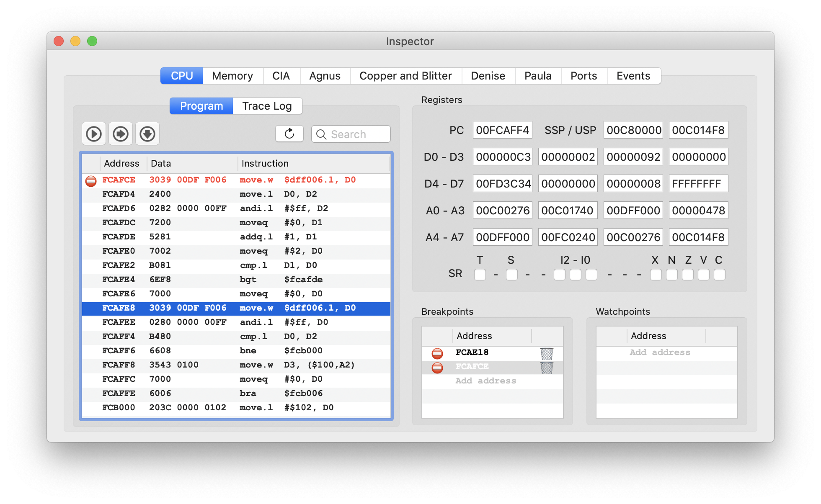Click the Search input field
821x504 pixels.
click(351, 134)
